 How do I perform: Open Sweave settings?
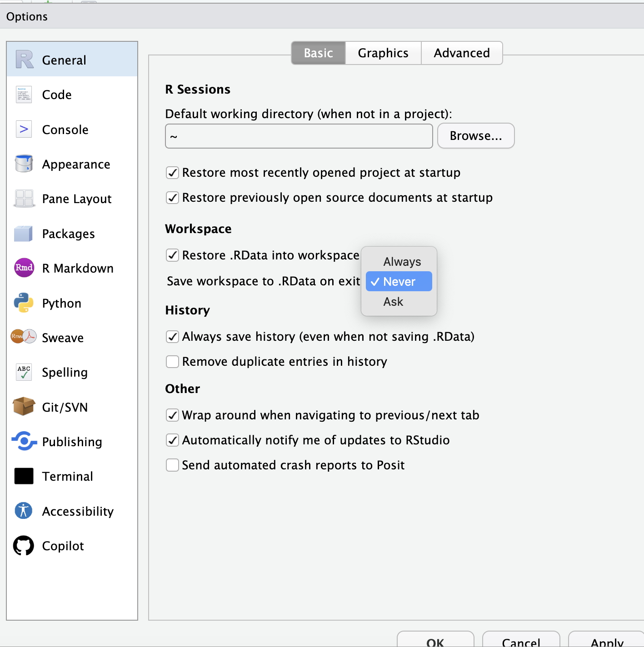pos(62,338)
